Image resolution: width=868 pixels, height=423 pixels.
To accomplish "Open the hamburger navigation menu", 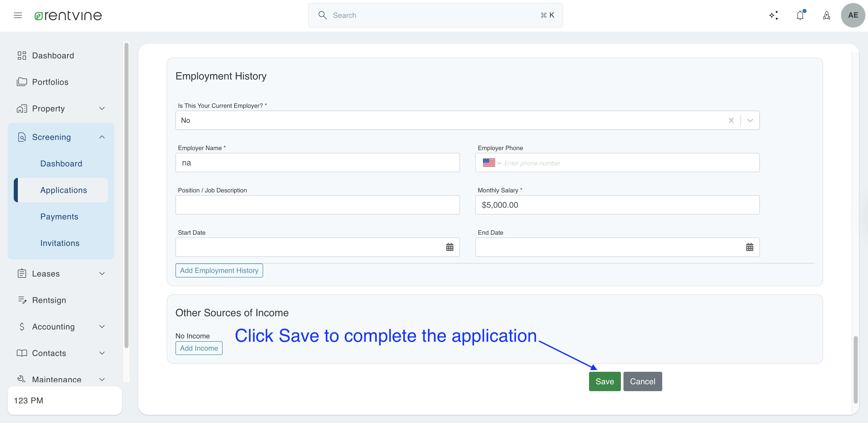I will [18, 15].
